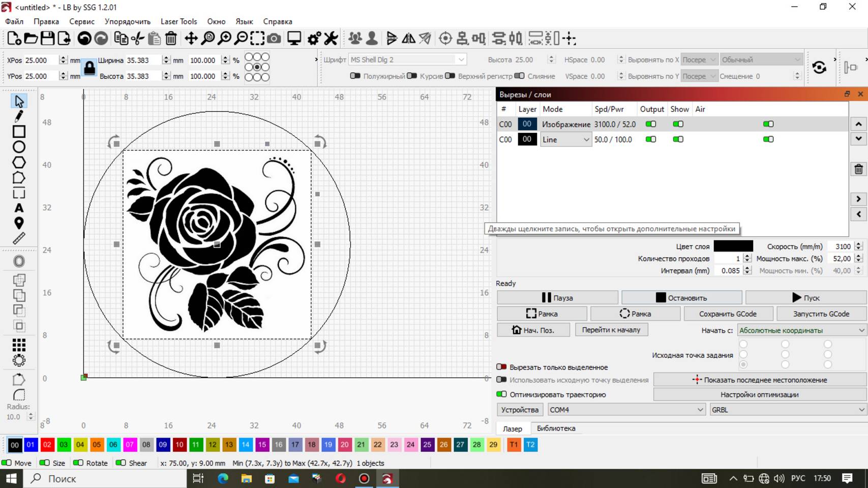
Task: Toggle the aspect ratio lock
Action: pyautogui.click(x=89, y=68)
